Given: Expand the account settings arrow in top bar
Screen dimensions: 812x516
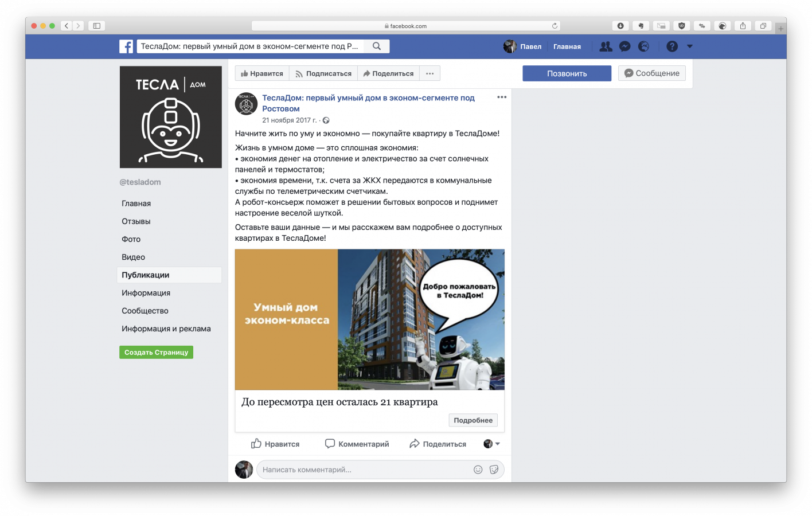Looking at the screenshot, I should point(689,46).
